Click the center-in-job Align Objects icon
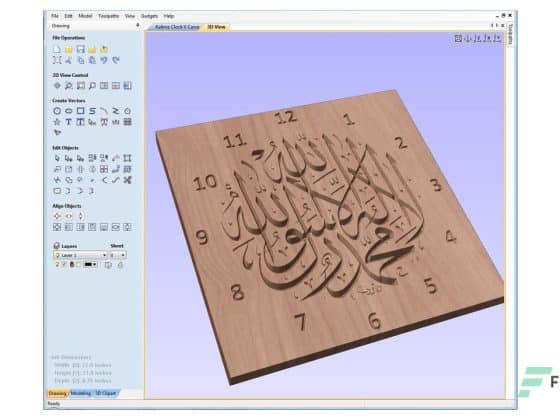The image size is (560, 420). [57, 216]
